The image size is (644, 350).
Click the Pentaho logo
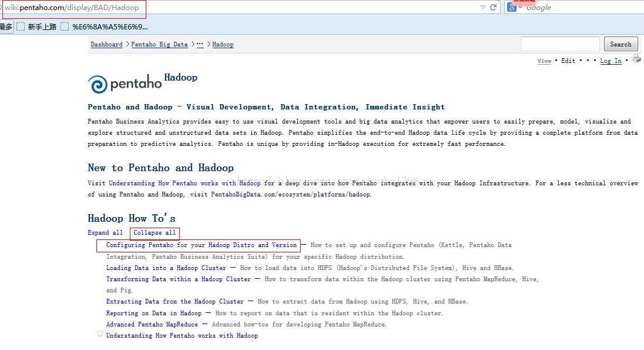125,84
